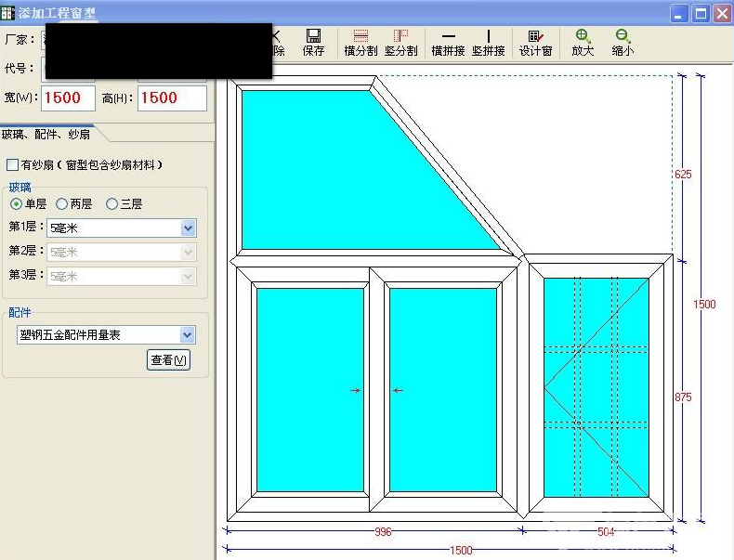Select the 单层 single glass radio
The width and height of the screenshot is (734, 560).
tap(16, 204)
